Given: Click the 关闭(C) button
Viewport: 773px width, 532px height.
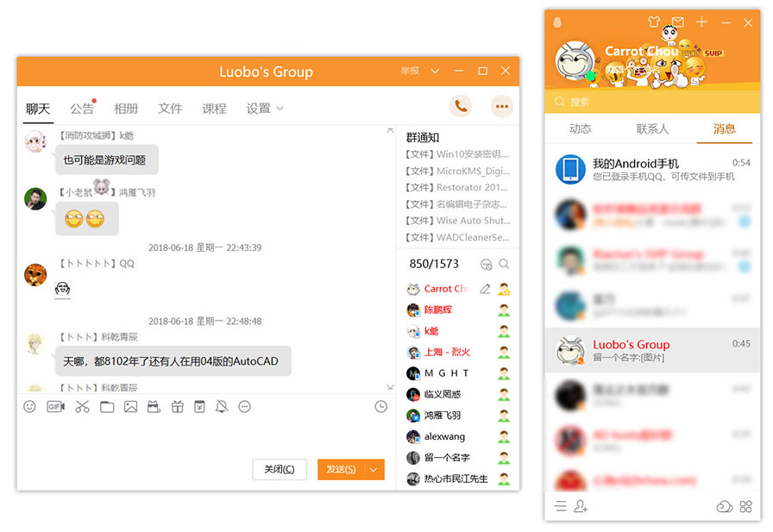Looking at the screenshot, I should [280, 469].
